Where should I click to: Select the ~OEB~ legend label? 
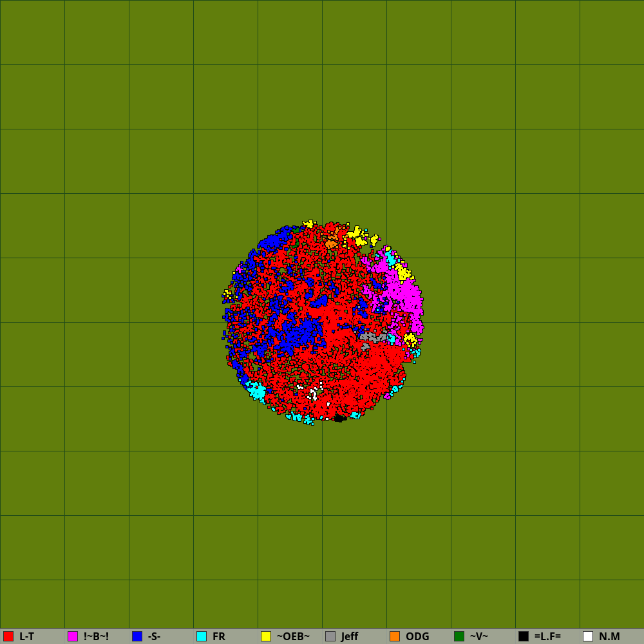(293, 637)
